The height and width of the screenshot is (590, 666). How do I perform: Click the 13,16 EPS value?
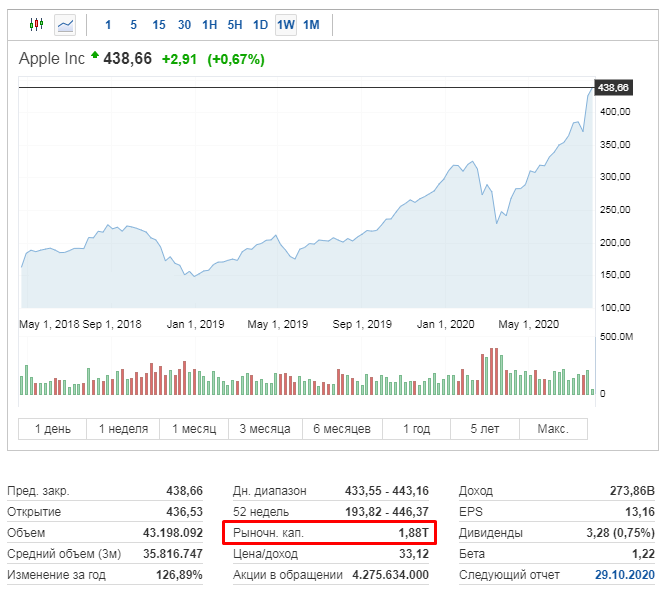tap(640, 511)
